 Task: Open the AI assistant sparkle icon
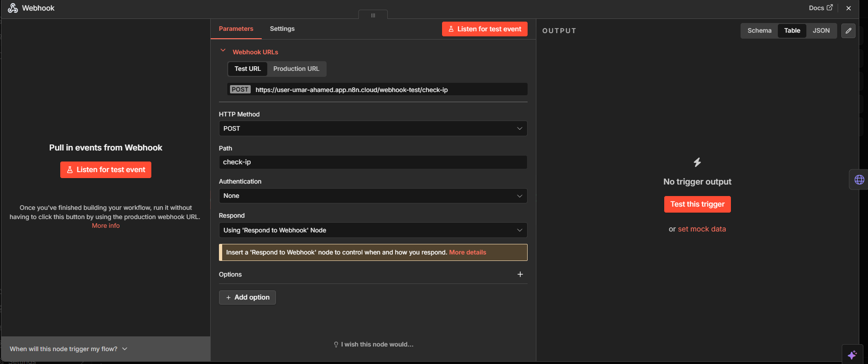click(x=852, y=355)
